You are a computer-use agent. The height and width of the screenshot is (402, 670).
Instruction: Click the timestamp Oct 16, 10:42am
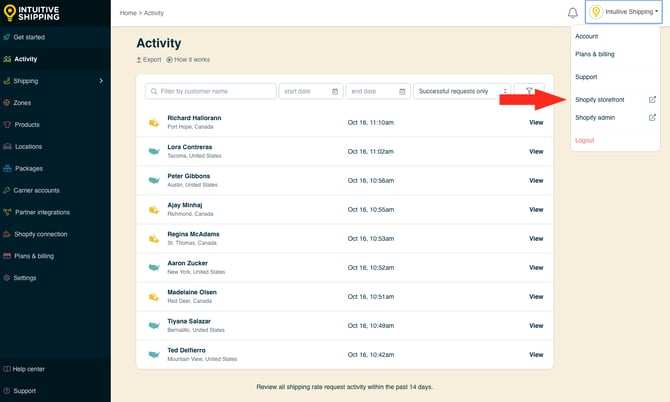pyautogui.click(x=371, y=355)
